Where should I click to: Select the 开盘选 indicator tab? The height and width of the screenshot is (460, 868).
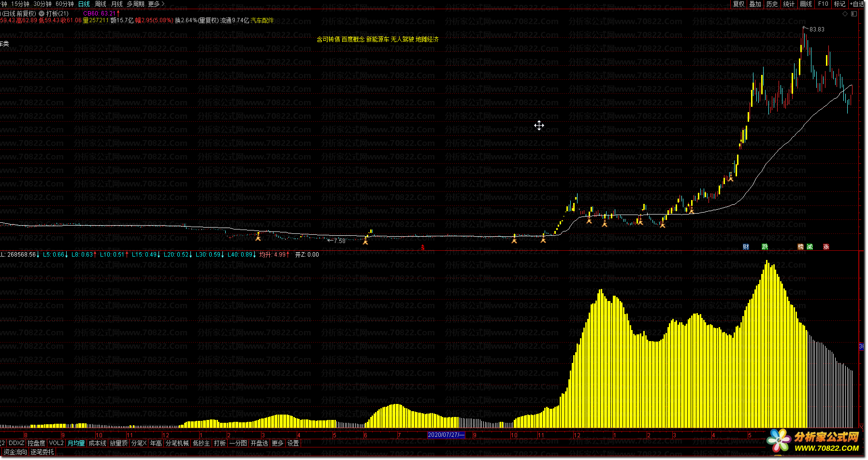260,443
